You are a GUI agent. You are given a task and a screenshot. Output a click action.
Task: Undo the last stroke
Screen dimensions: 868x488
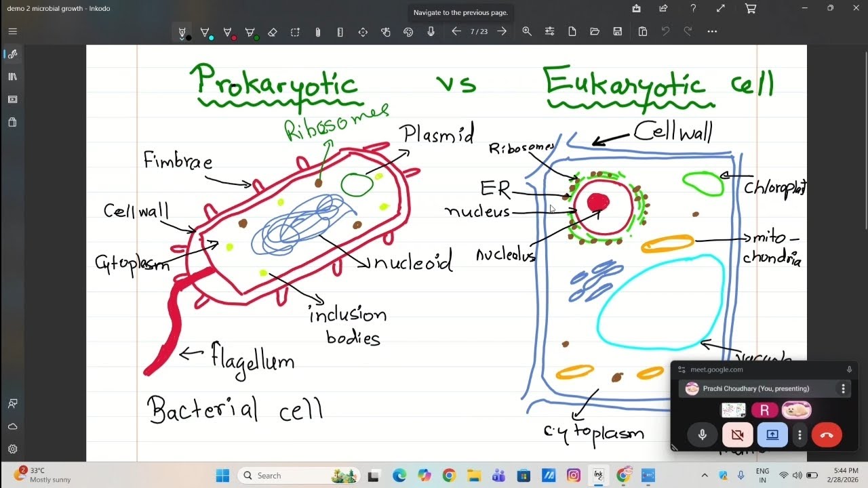(x=665, y=31)
